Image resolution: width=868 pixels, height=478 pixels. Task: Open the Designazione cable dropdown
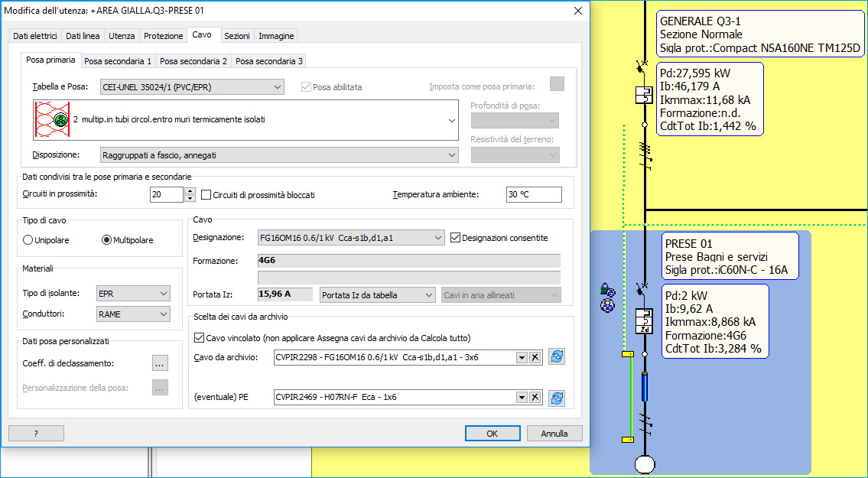coord(351,238)
